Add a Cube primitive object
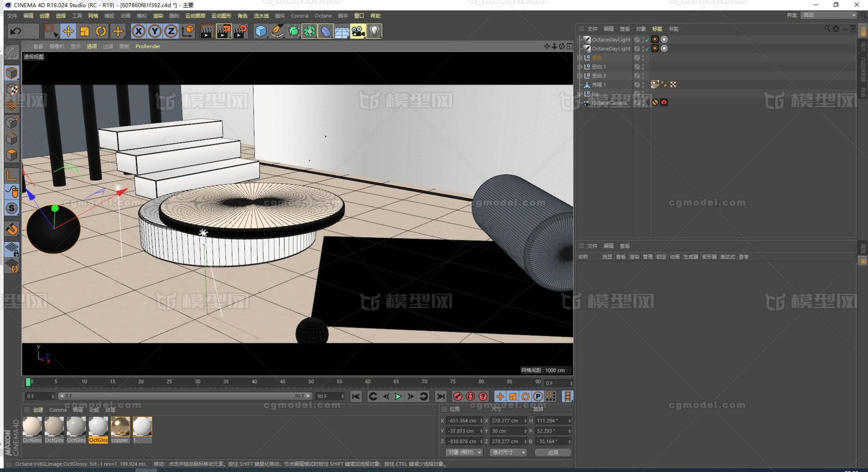868x472 pixels. pos(261,31)
